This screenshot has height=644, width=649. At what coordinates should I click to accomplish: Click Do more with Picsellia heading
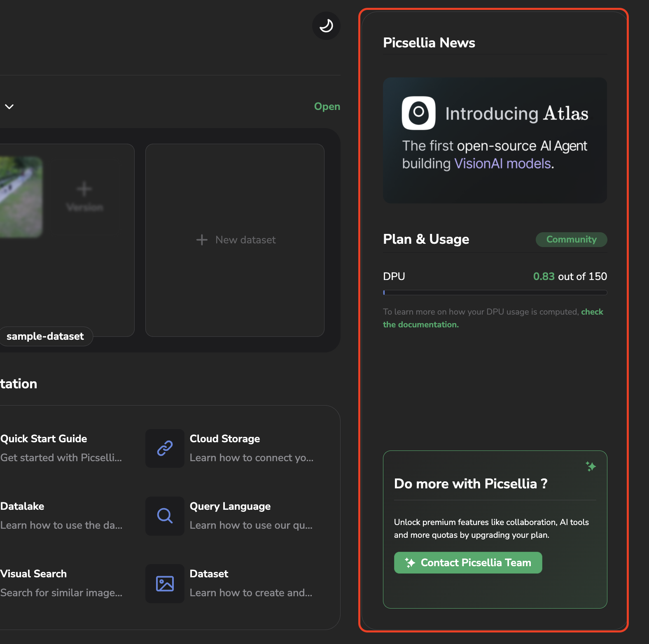click(471, 484)
